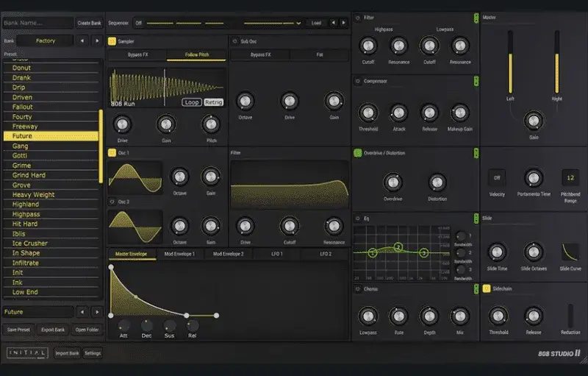The width and height of the screenshot is (588, 376).
Task: Toggle the Filter effect power button
Action: [358, 18]
